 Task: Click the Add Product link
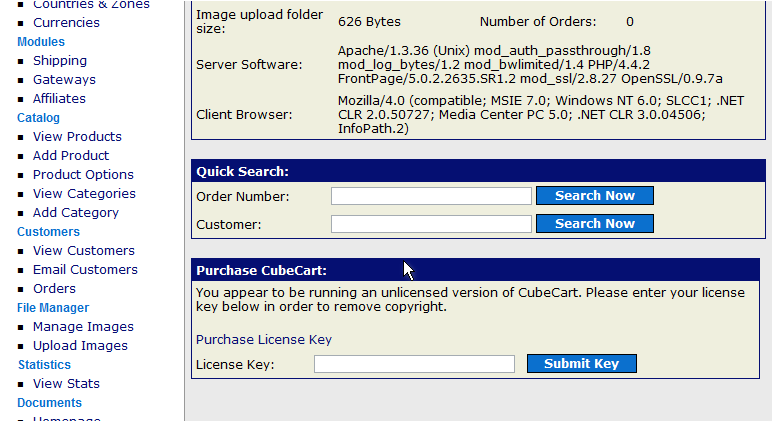(71, 156)
